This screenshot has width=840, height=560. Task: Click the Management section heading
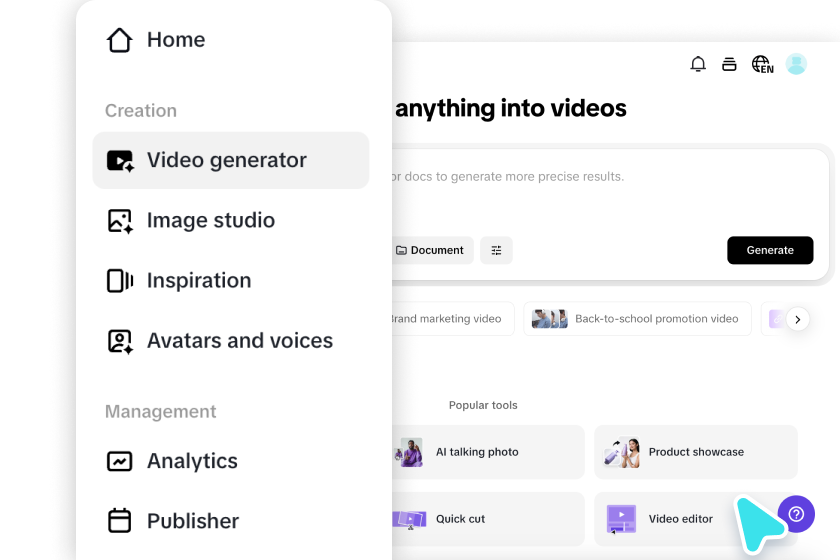pyautogui.click(x=160, y=412)
